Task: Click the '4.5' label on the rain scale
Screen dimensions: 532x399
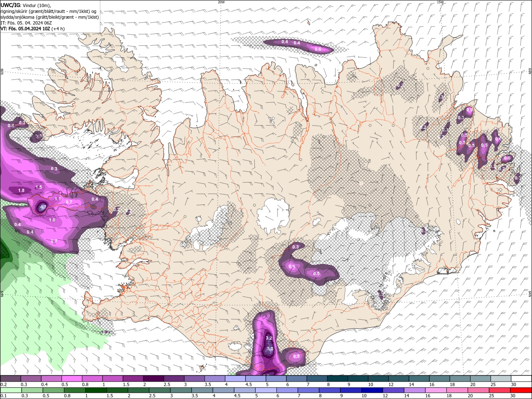Action: [x=237, y=396]
